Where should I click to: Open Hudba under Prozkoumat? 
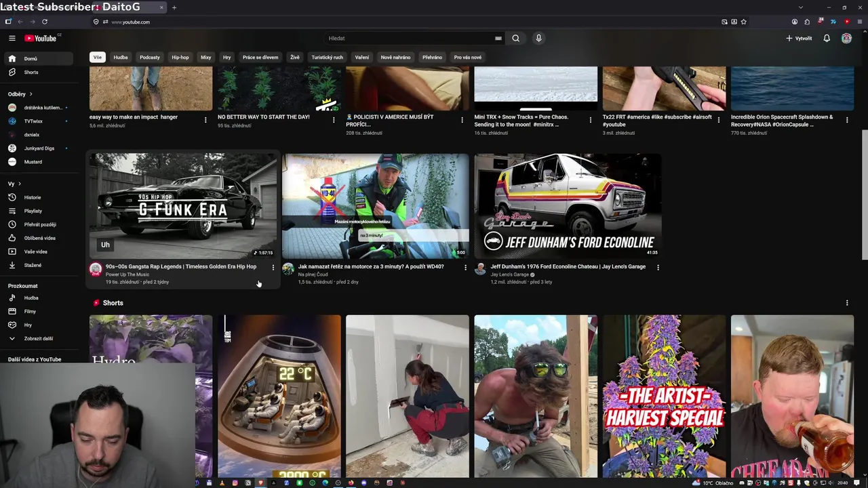tap(39, 298)
